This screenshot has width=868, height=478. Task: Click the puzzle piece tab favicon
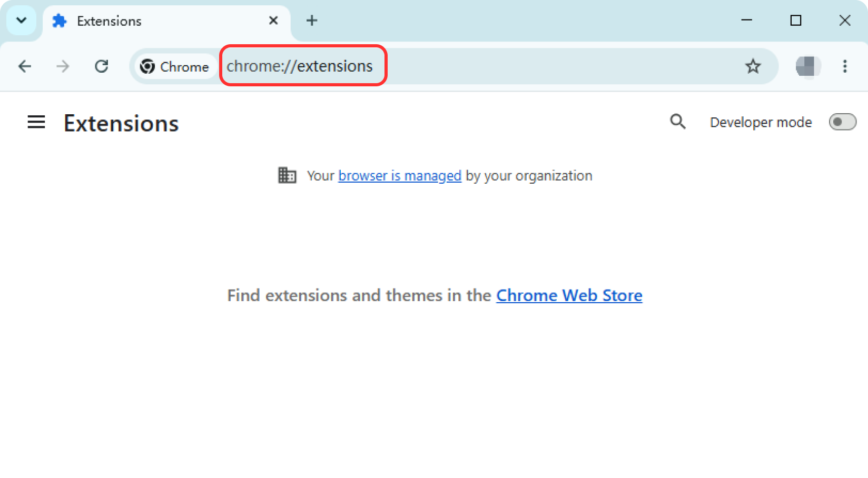60,21
